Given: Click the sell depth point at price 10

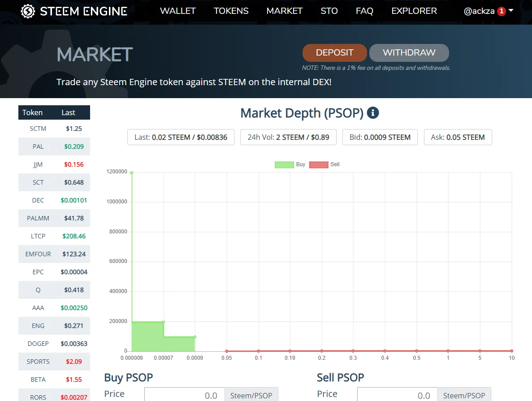Looking at the screenshot, I should pyautogui.click(x=512, y=351).
